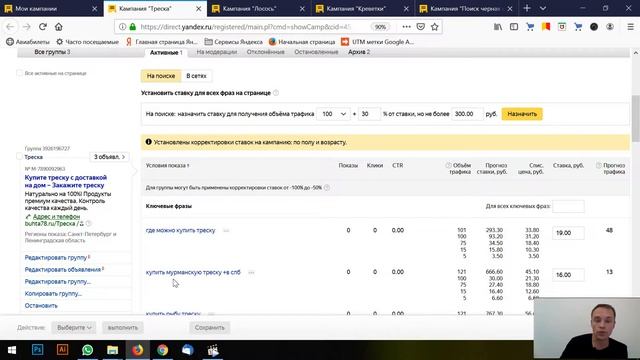
Task: Click help icon beside Объём трафика column
Action: click(x=448, y=165)
